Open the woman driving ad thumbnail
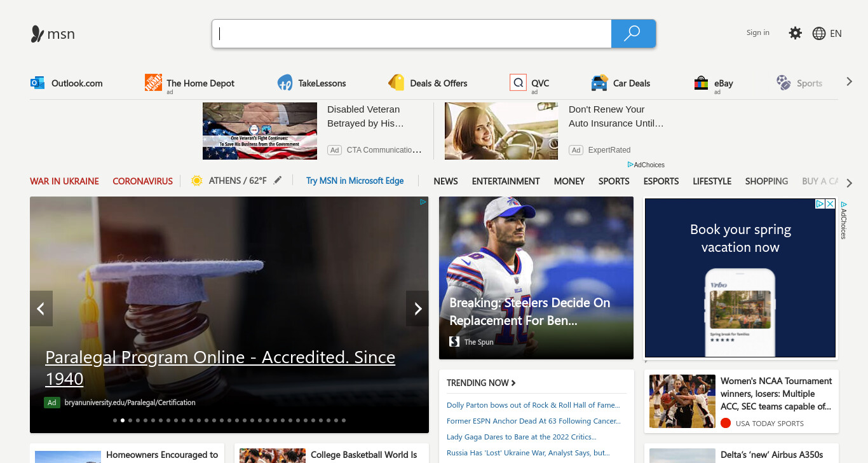The width and height of the screenshot is (868, 463). pyautogui.click(x=501, y=131)
